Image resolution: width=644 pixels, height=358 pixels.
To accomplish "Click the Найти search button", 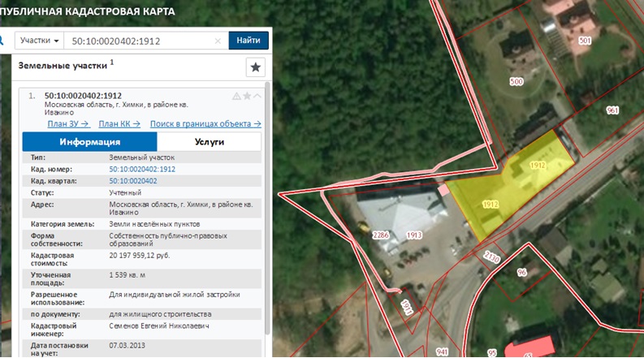I will (249, 41).
